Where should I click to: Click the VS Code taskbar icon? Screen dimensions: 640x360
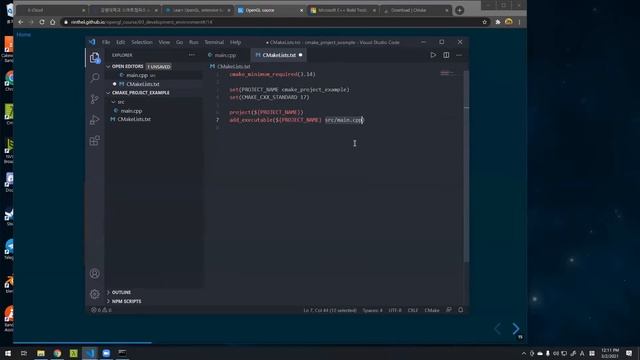(90, 353)
